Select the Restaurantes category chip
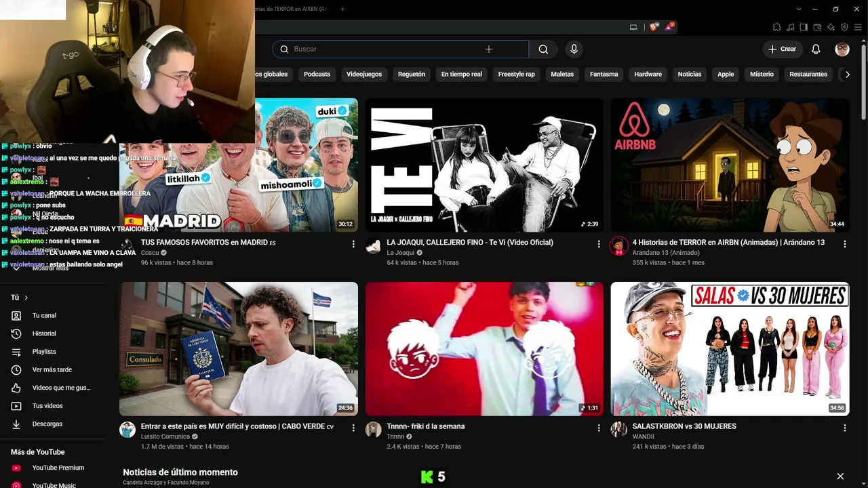This screenshot has width=868, height=488. point(808,75)
